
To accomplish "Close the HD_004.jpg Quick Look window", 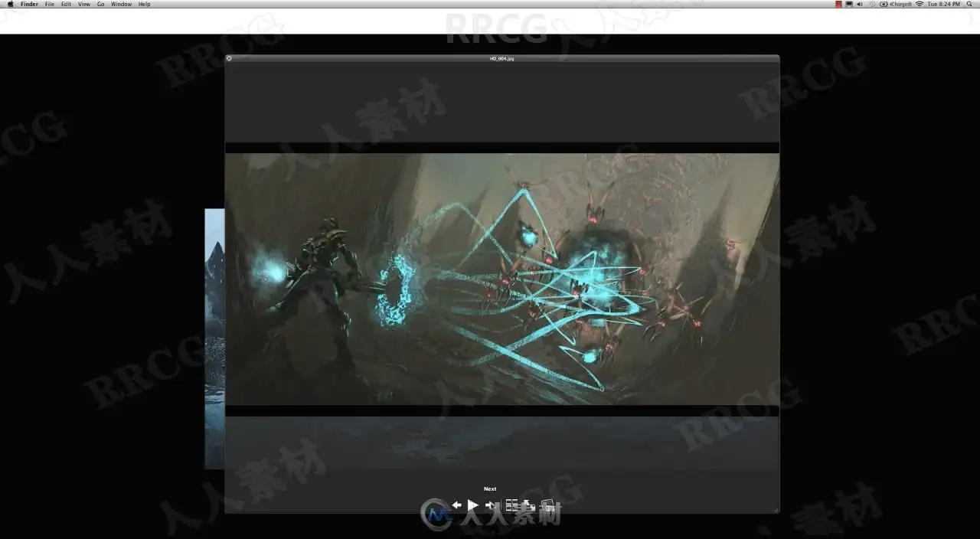I will click(229, 58).
